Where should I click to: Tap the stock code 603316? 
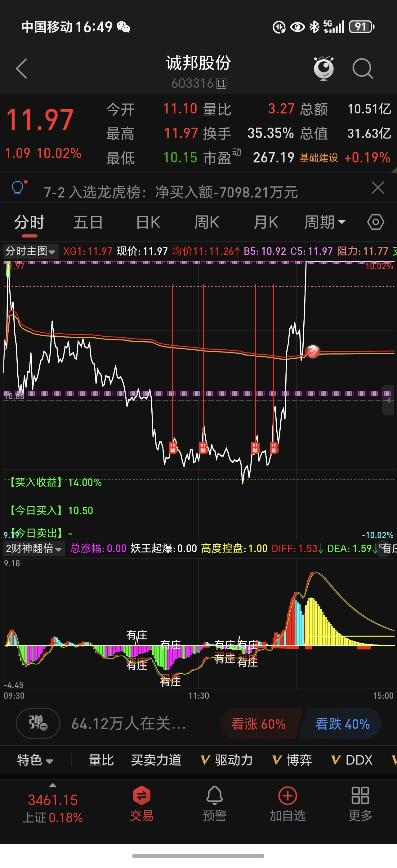[x=192, y=83]
